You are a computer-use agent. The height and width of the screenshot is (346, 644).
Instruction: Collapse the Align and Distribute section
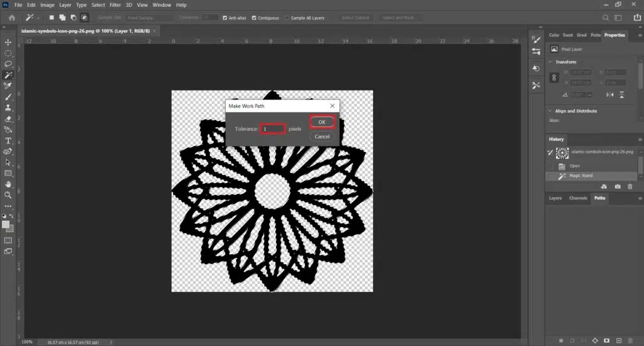click(x=551, y=111)
